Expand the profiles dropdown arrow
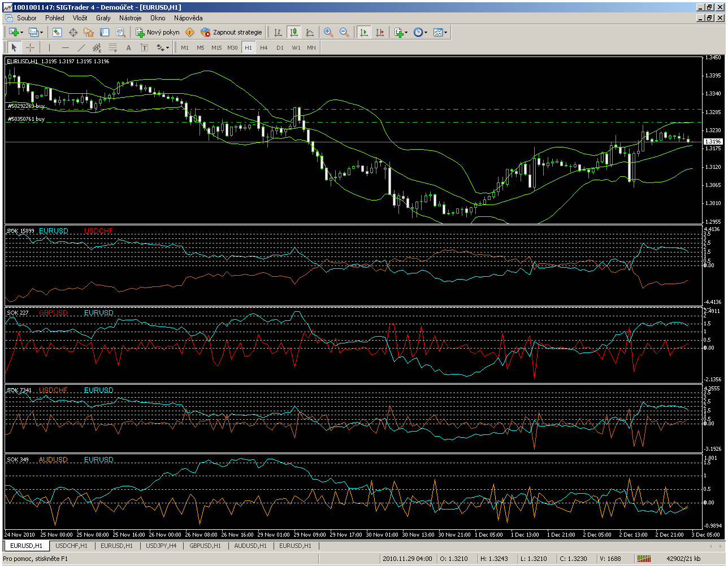728x566 pixels. (41, 33)
